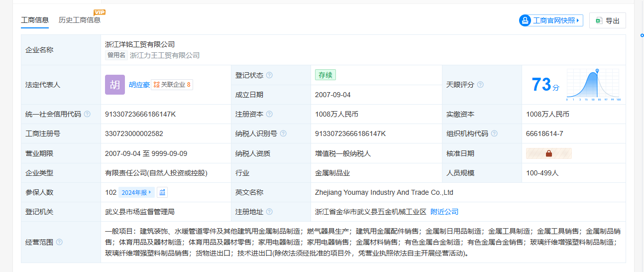Select registration number 330723000002582
This screenshot has height=272, width=644.
tap(134, 134)
